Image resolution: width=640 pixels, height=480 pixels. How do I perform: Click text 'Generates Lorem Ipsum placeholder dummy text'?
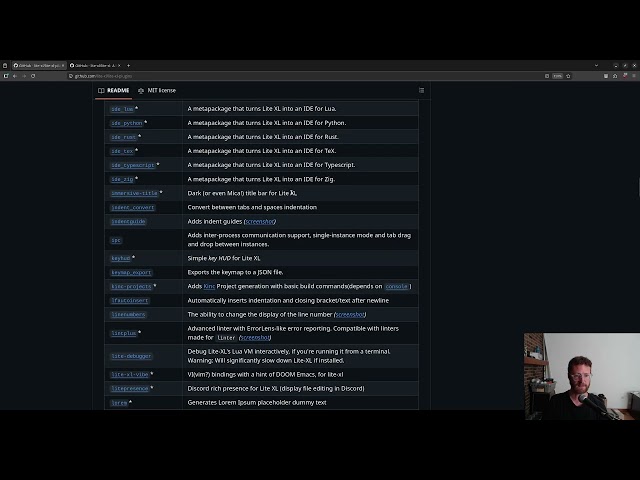point(257,402)
